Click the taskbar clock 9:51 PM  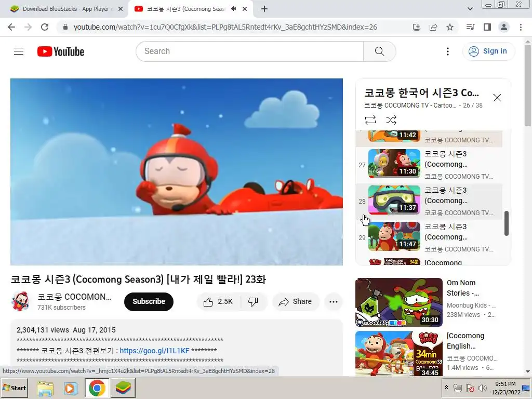click(x=506, y=384)
